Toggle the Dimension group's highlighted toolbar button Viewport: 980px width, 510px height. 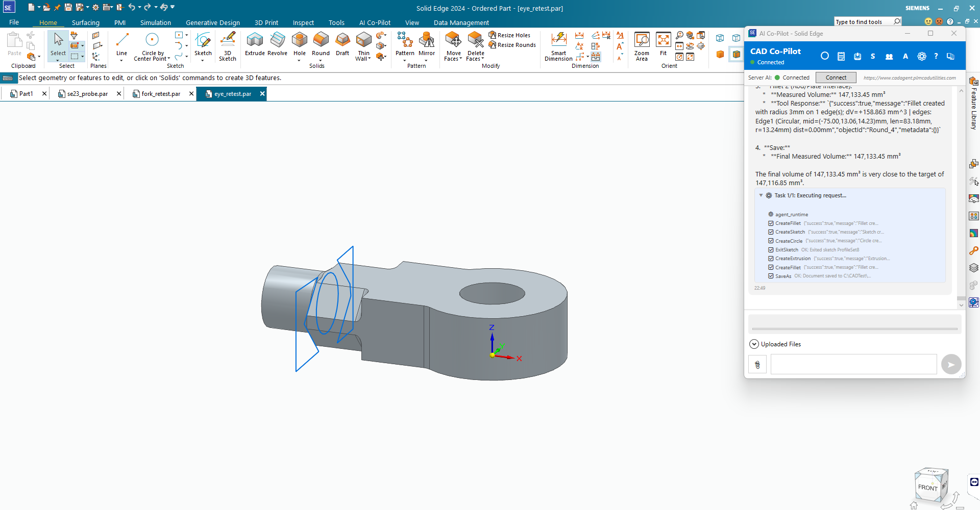(596, 57)
